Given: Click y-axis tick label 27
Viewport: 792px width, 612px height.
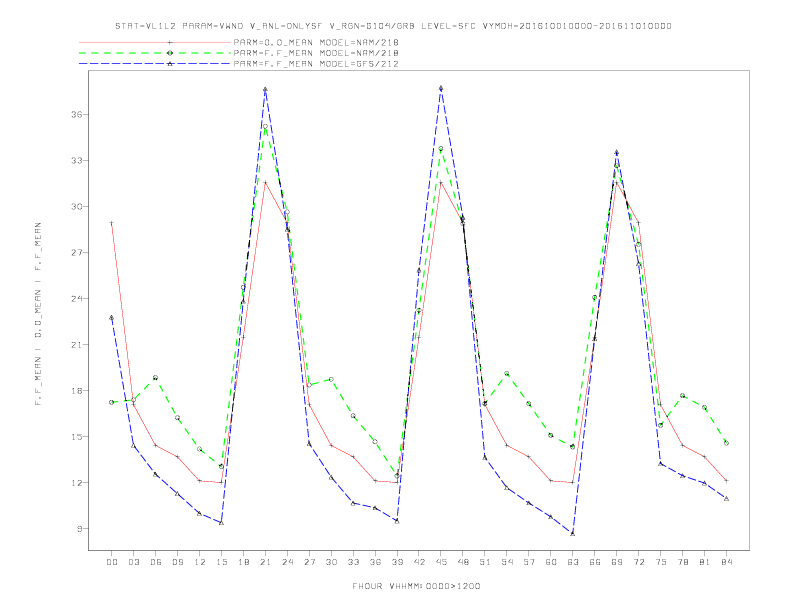Looking at the screenshot, I should click(77, 252).
